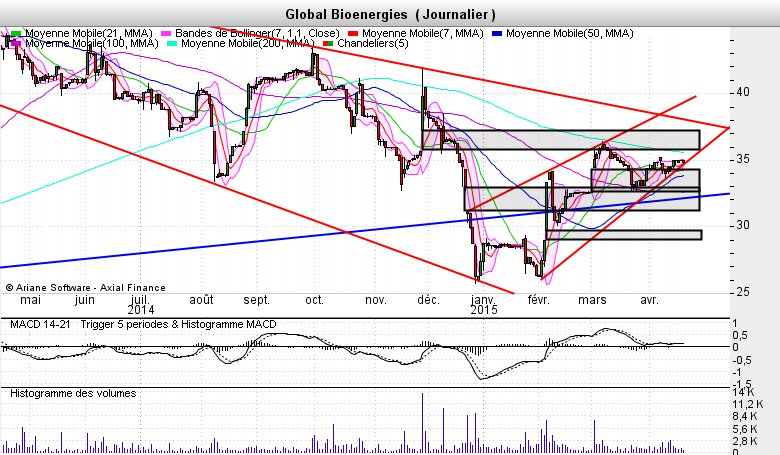Click the MACD 14-21 Trigger 5 periodes title

pyautogui.click(x=143, y=325)
